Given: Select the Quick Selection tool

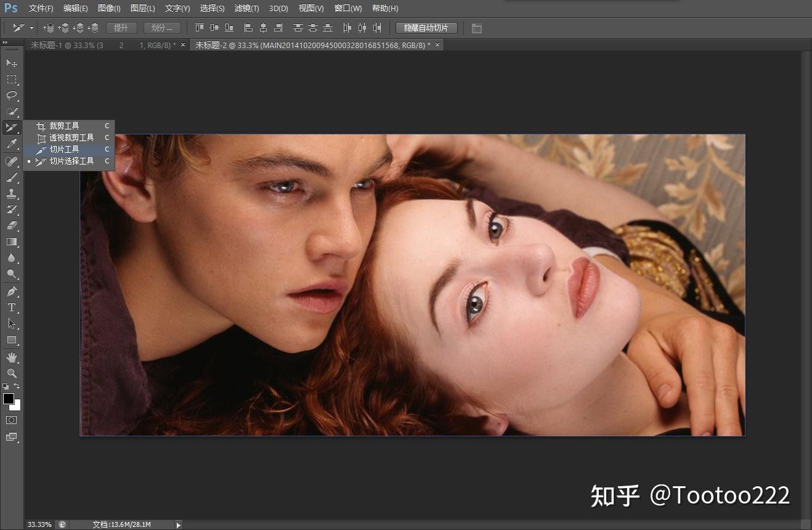Looking at the screenshot, I should click(12, 111).
